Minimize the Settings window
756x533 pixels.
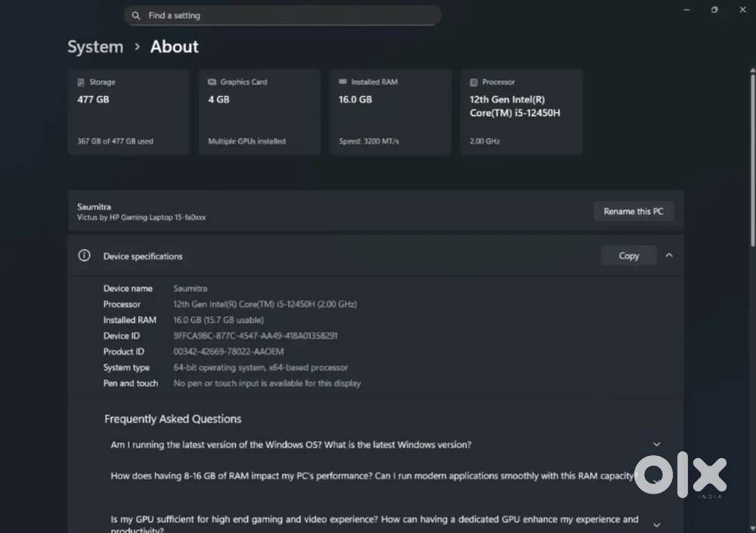pos(686,10)
